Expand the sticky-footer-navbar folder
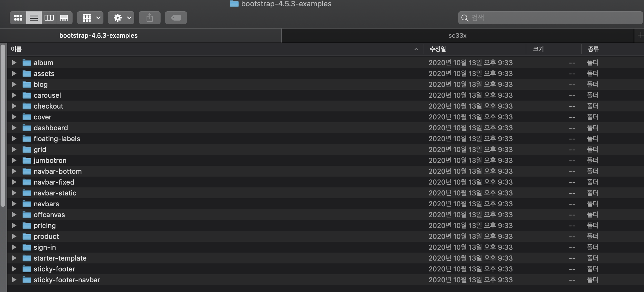 (14, 280)
